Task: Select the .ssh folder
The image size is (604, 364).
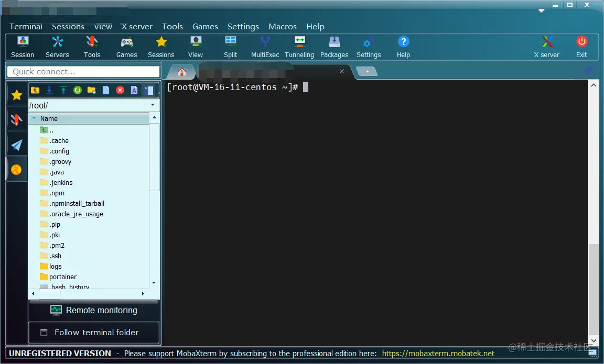Action: (x=50, y=256)
